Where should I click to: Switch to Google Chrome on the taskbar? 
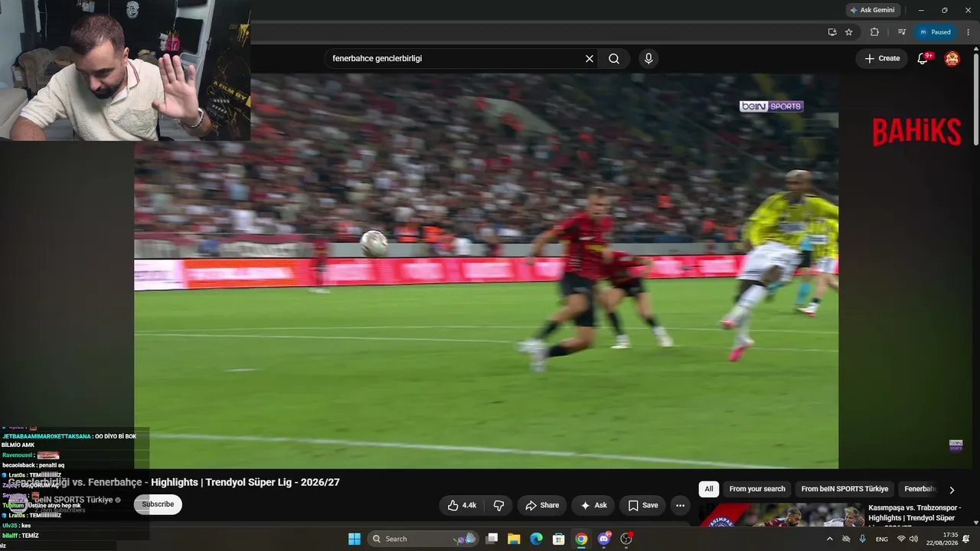[x=581, y=539]
